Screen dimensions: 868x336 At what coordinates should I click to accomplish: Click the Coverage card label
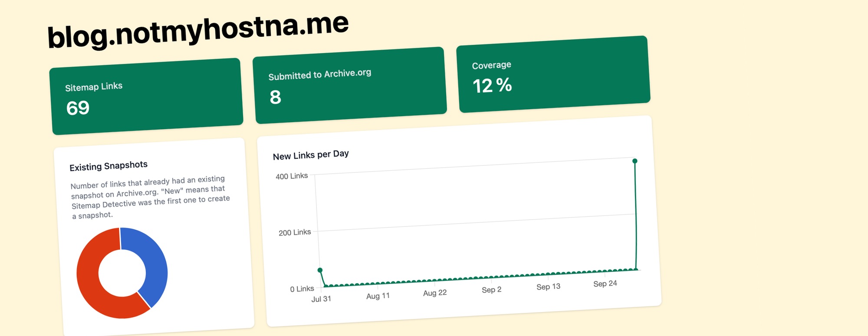coord(491,65)
